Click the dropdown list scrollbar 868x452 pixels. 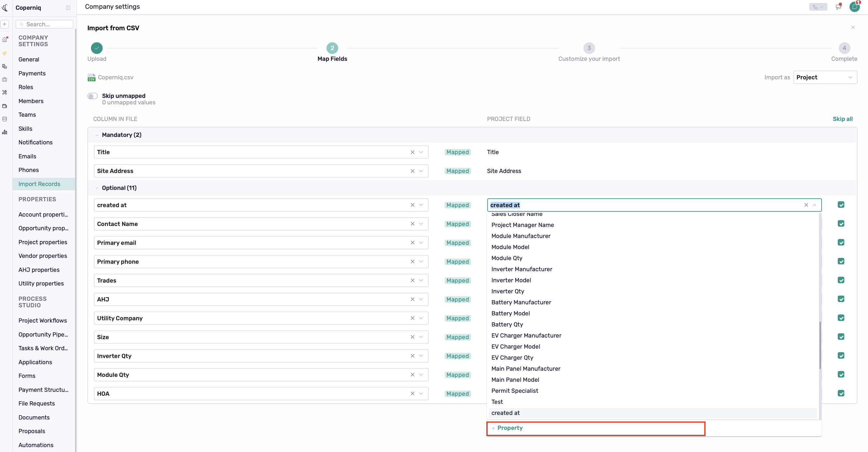click(x=820, y=345)
